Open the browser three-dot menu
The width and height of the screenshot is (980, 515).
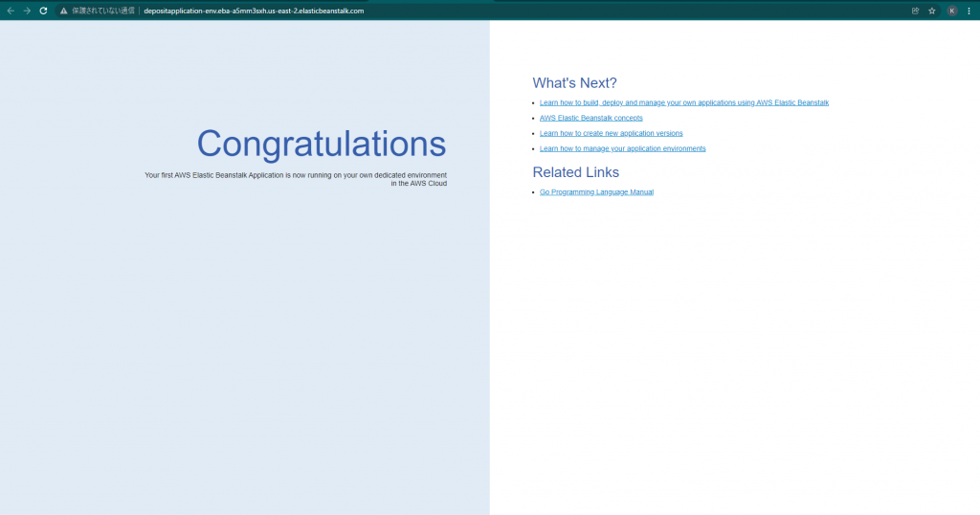click(969, 11)
